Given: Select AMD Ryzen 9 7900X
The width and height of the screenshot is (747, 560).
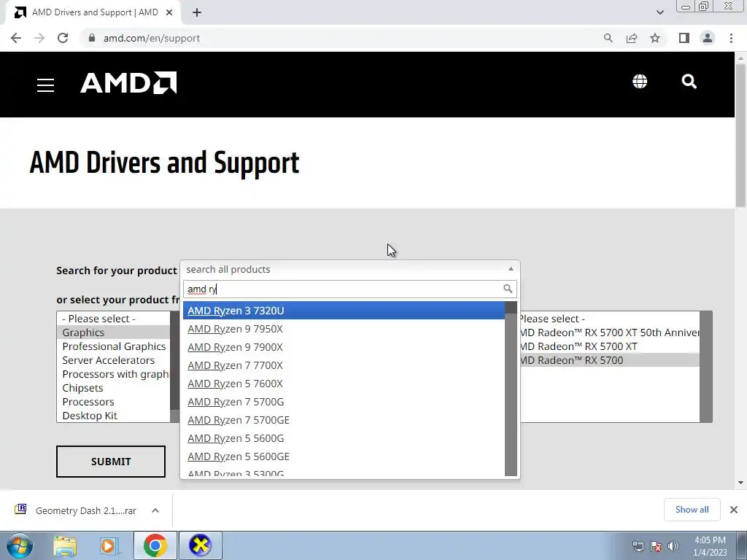Looking at the screenshot, I should tap(344, 347).
